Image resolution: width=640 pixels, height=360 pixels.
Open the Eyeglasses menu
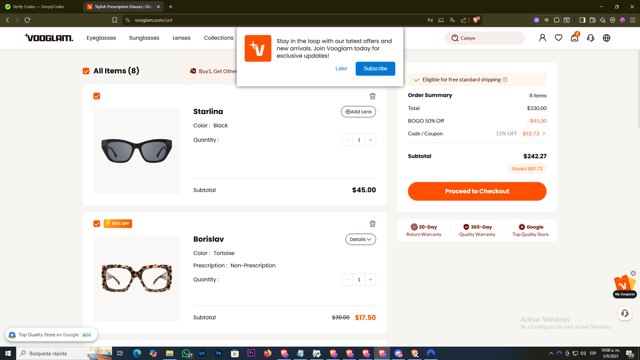[101, 38]
